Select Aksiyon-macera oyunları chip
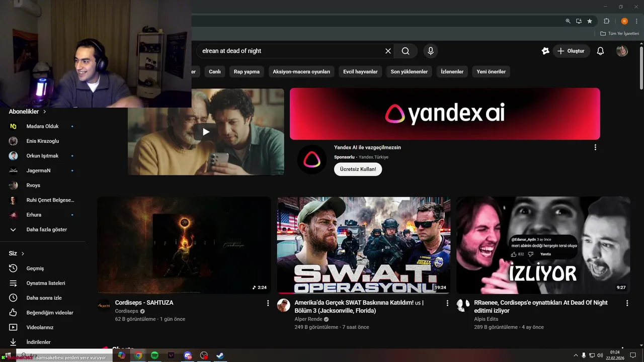Image resolution: width=644 pixels, height=362 pixels. (x=301, y=71)
